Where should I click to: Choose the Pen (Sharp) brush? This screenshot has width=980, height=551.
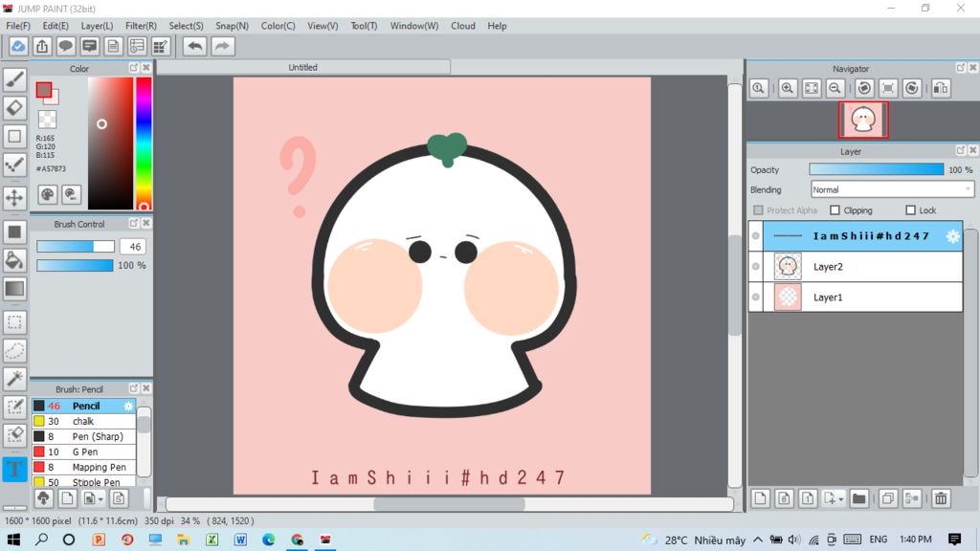[84, 436]
